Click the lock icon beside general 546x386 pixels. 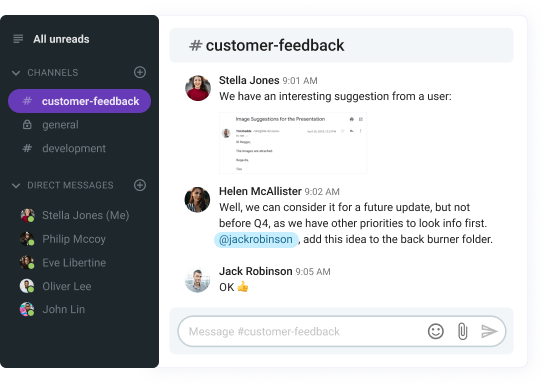[27, 124]
